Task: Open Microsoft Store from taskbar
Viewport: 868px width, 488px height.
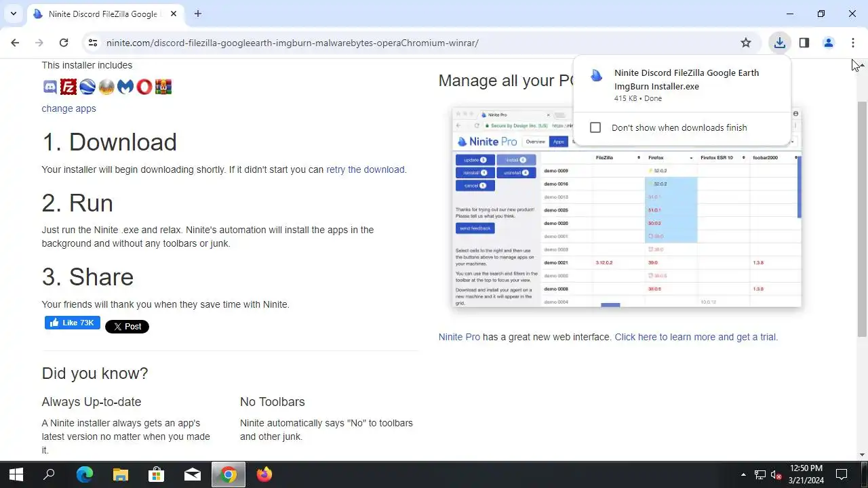Action: 157,474
